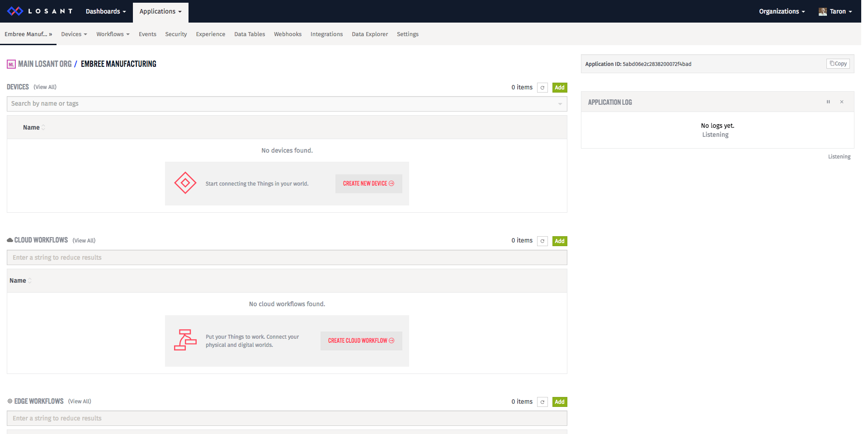Open Data Tables
868x434 pixels.
[x=250, y=34]
